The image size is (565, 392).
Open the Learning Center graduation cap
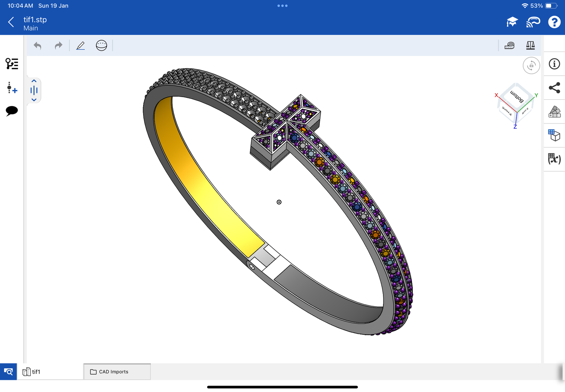click(x=512, y=22)
